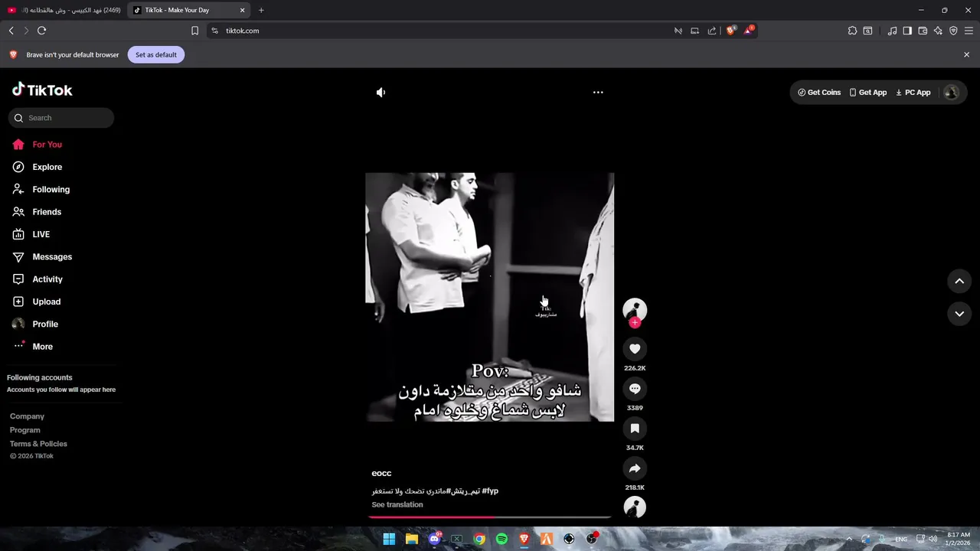The height and width of the screenshot is (551, 980).
Task: Go to next video with down chevron
Action: [x=959, y=314]
